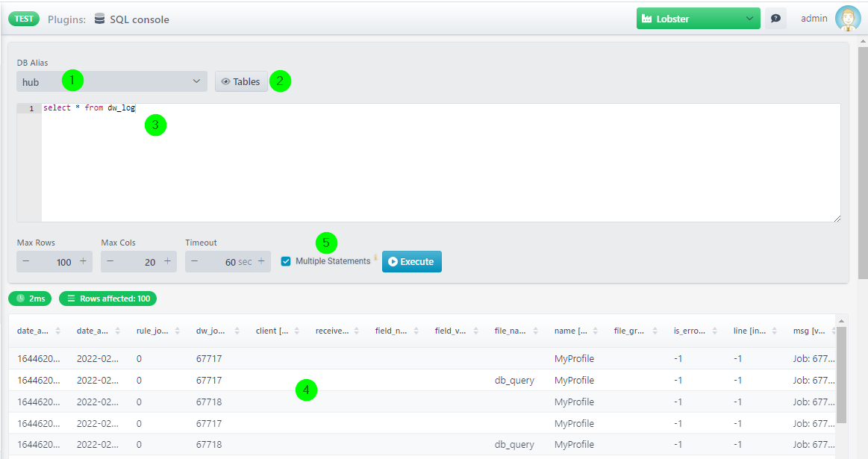Increase Max Rows with plus button
This screenshot has height=459, width=868.
point(83,261)
